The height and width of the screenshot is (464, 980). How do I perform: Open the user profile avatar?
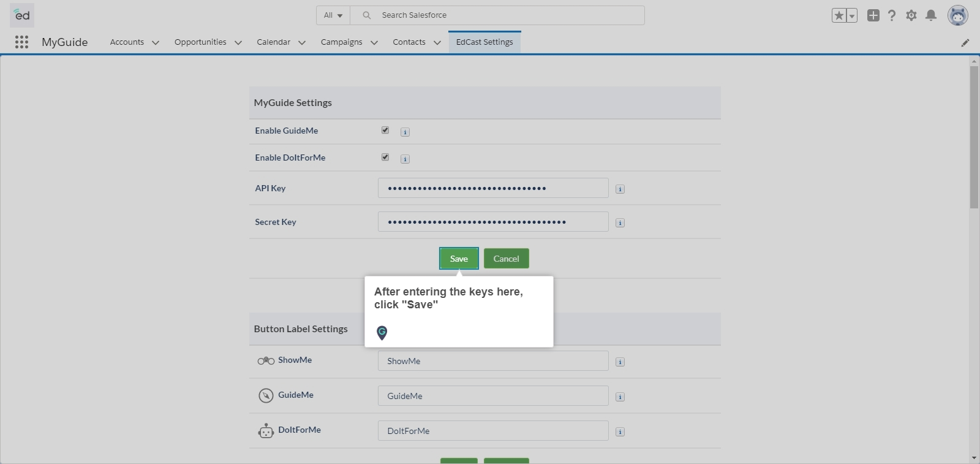coord(958,15)
